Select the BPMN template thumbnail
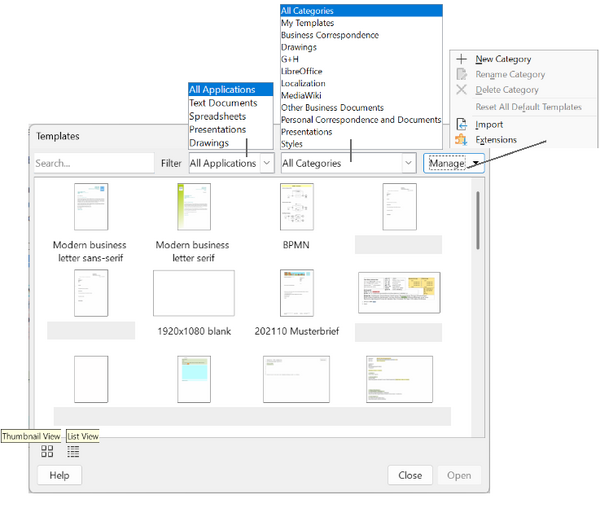 297,207
